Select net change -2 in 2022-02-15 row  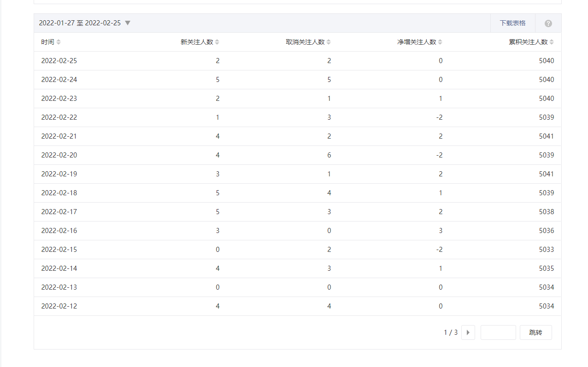[x=439, y=250]
